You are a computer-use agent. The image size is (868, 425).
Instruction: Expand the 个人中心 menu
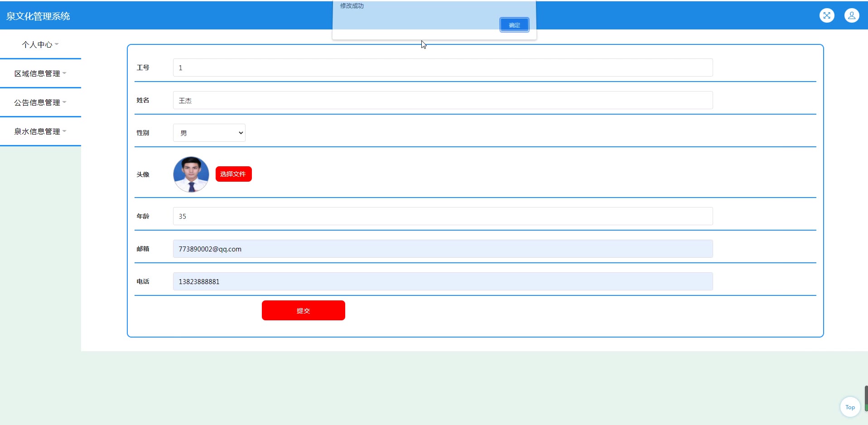(x=40, y=44)
